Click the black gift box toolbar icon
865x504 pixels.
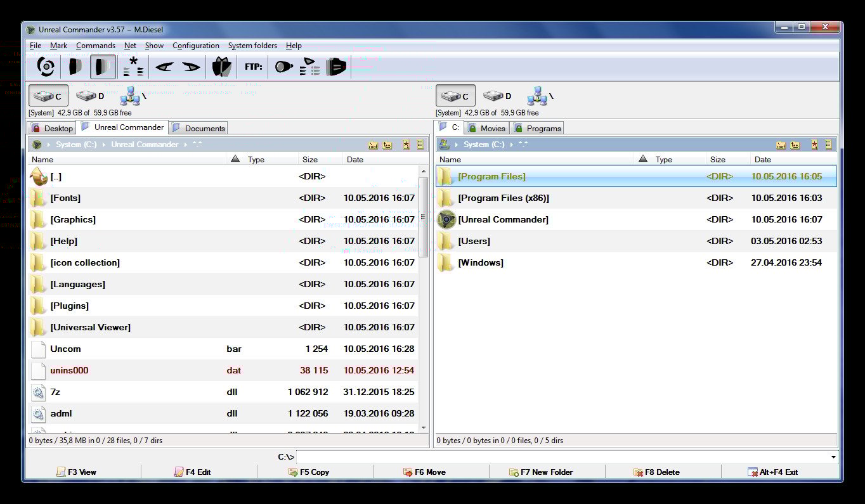pyautogui.click(x=221, y=67)
